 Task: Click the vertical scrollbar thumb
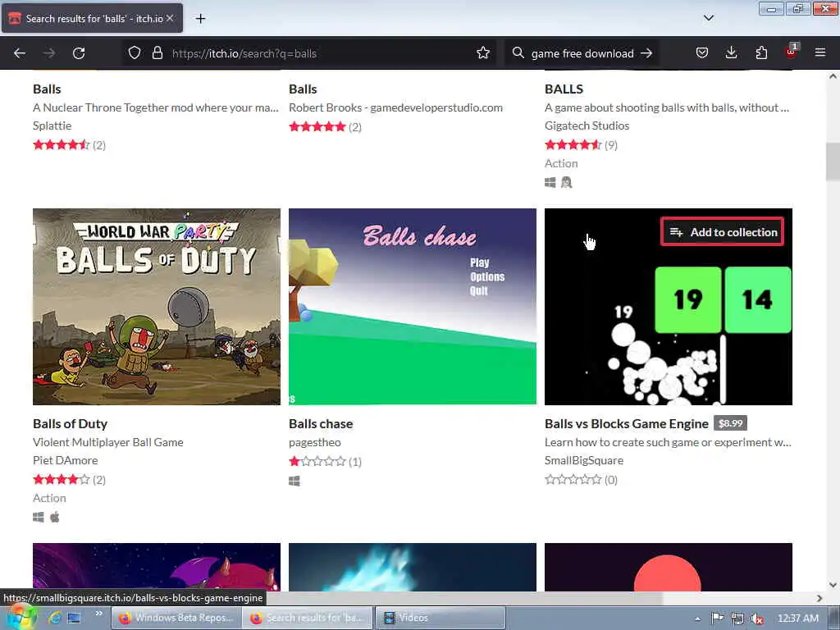pos(833,162)
